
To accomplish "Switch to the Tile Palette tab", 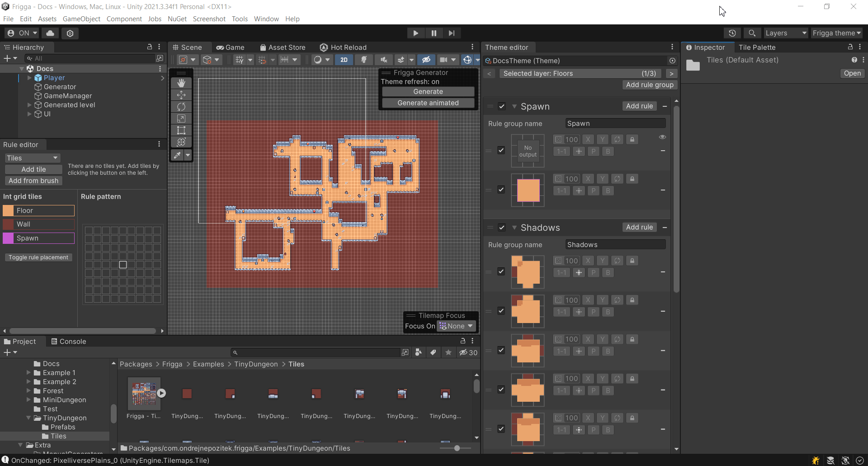I will click(757, 48).
